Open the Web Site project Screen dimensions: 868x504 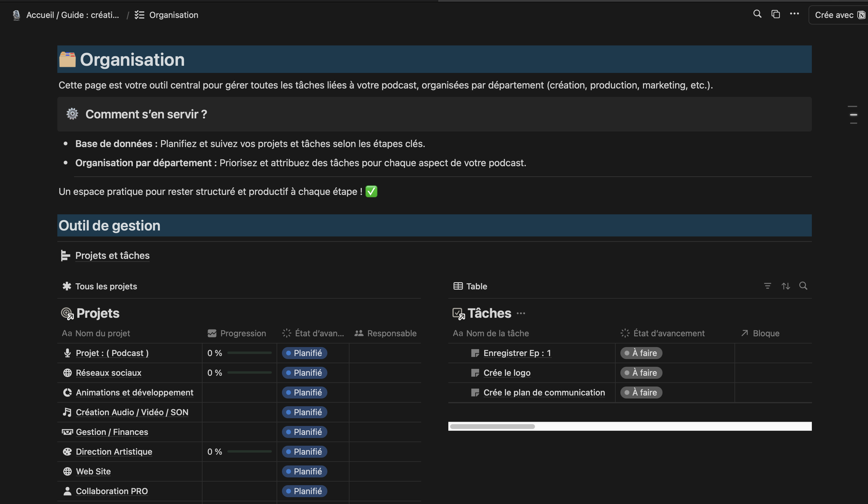(93, 471)
